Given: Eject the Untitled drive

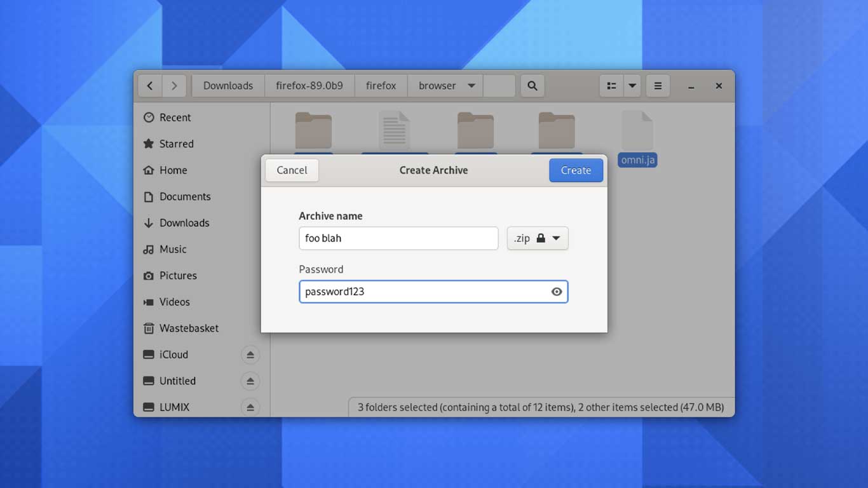Looking at the screenshot, I should 250,381.
